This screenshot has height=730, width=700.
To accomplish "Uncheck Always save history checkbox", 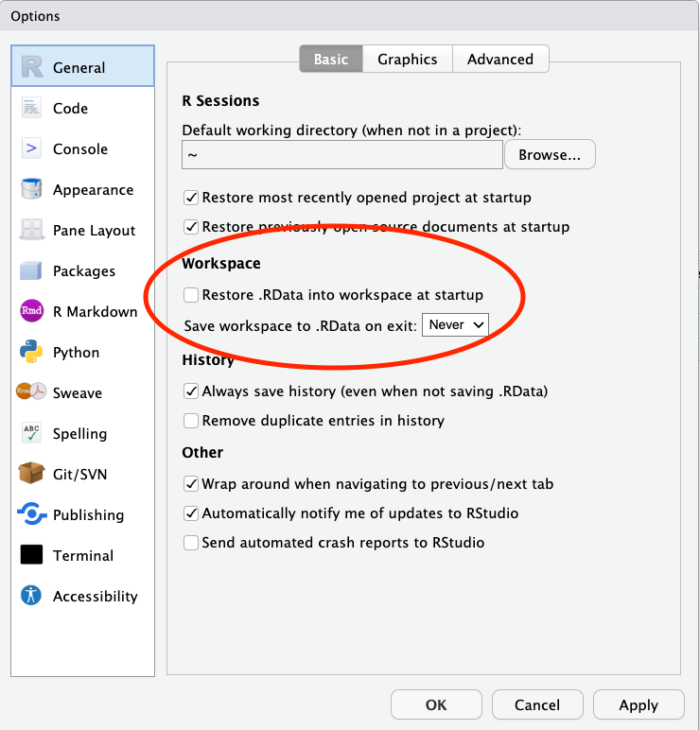I will point(191,391).
